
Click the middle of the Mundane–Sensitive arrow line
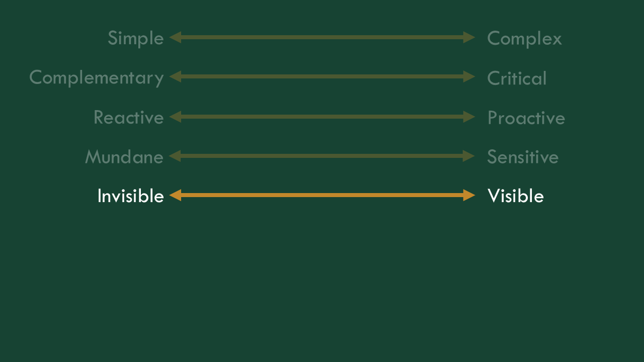(322, 156)
